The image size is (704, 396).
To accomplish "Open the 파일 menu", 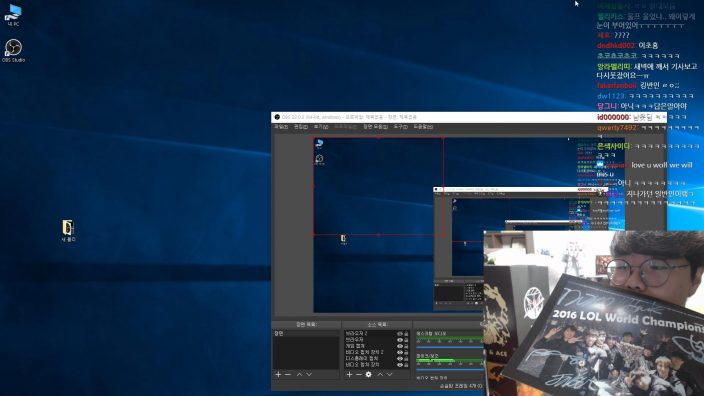I will (281, 127).
